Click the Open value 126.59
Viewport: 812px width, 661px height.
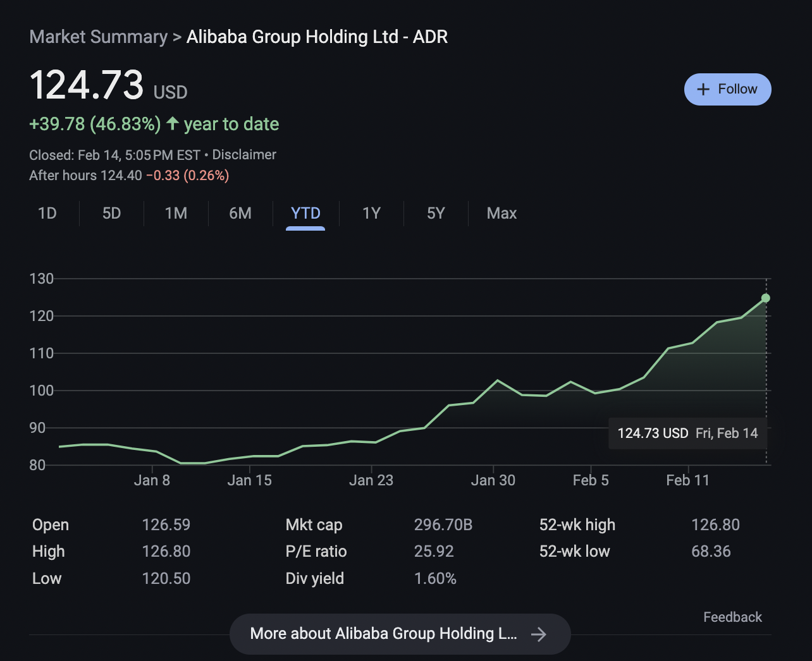(166, 525)
